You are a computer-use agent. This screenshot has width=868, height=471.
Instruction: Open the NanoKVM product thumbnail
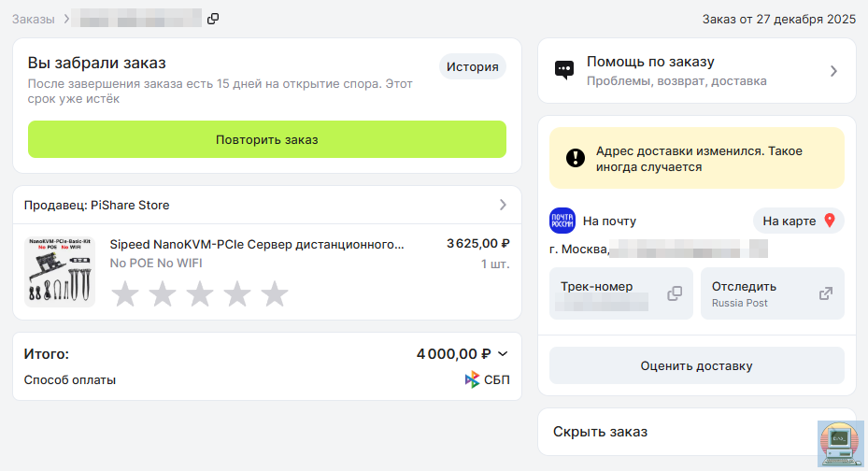pyautogui.click(x=60, y=271)
